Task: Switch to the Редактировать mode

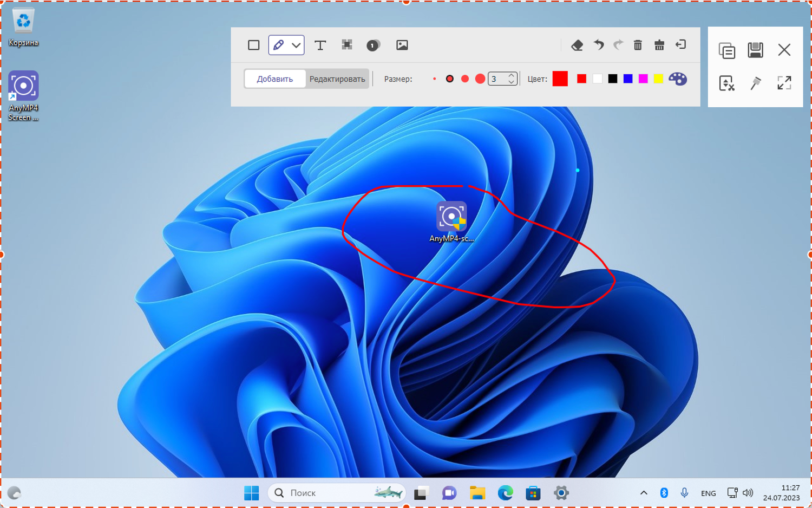Action: (x=337, y=79)
